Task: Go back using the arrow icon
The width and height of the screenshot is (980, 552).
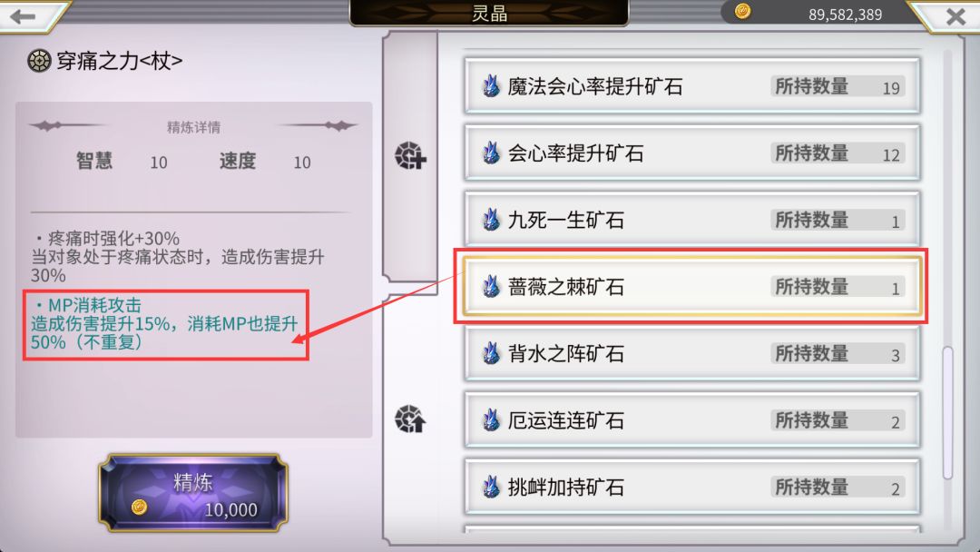Action: point(23,15)
